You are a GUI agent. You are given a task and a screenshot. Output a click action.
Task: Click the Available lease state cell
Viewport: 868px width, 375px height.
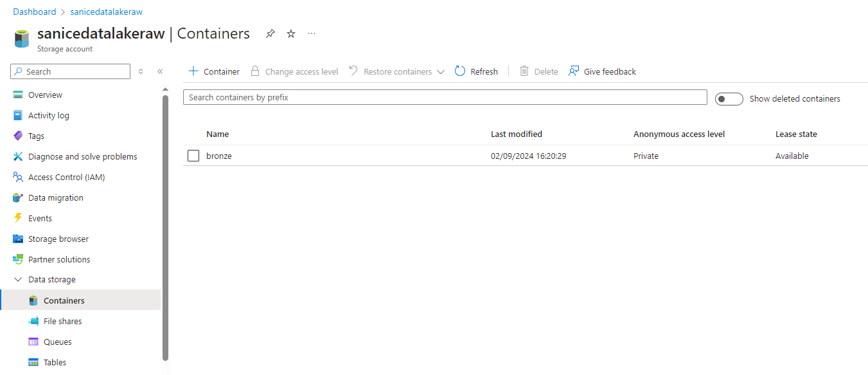(792, 156)
